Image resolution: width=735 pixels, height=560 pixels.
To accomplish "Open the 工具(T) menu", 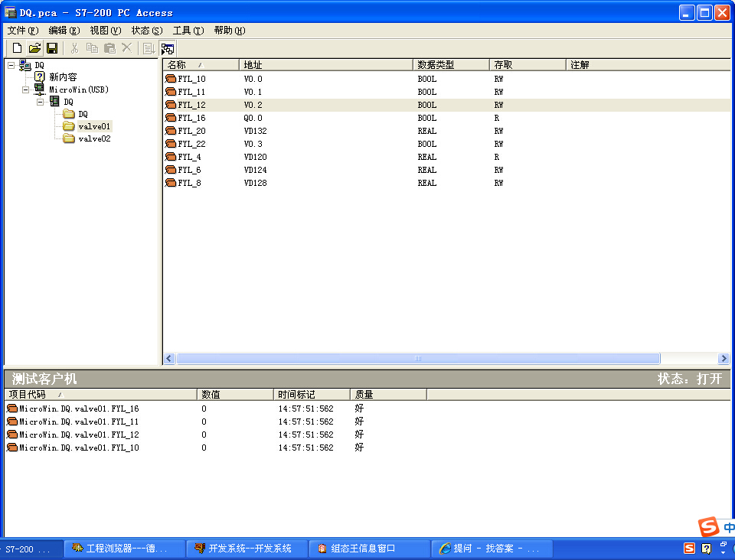I will pyautogui.click(x=188, y=31).
